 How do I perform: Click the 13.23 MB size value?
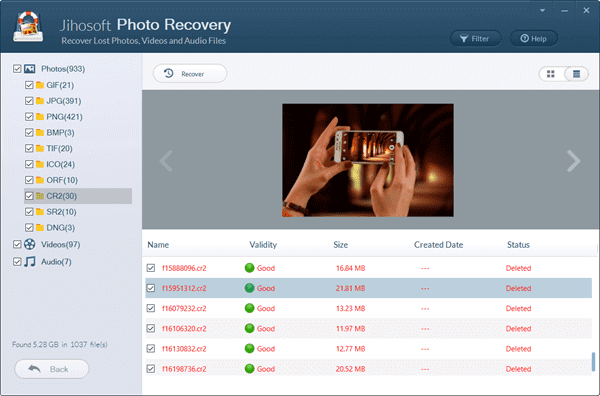(350, 308)
